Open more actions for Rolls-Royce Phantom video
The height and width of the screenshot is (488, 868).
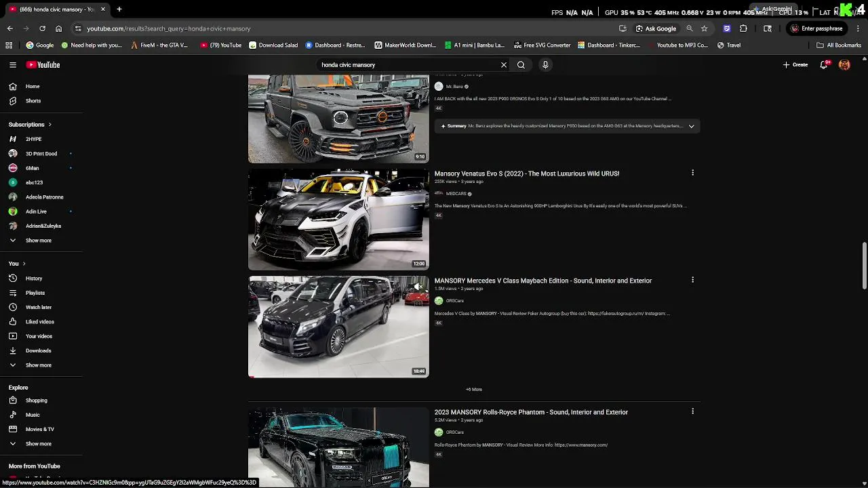[x=692, y=411]
